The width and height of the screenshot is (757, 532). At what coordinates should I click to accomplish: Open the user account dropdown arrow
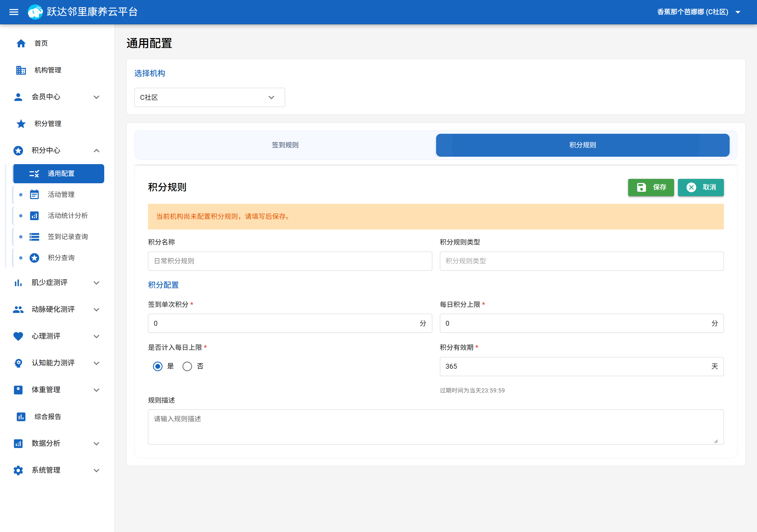[x=738, y=12]
